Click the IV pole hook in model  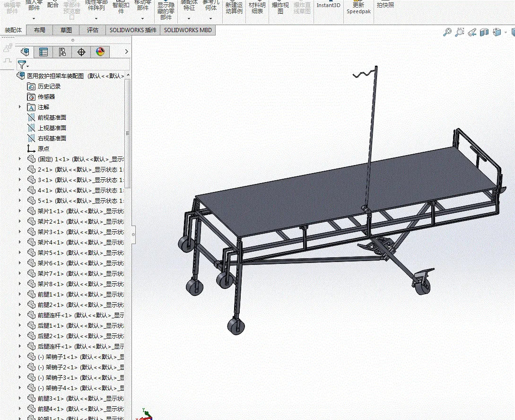[x=365, y=74]
